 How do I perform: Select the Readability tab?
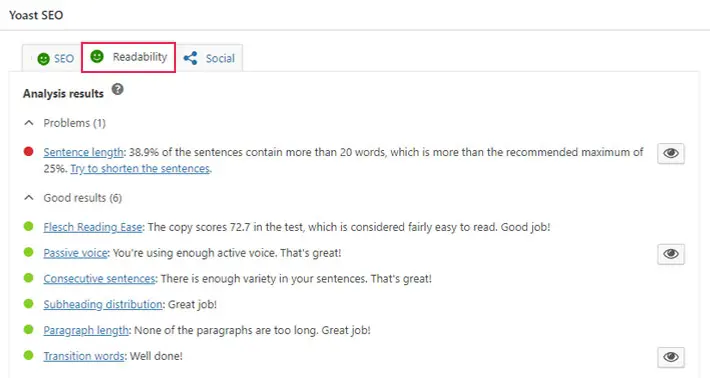129,57
